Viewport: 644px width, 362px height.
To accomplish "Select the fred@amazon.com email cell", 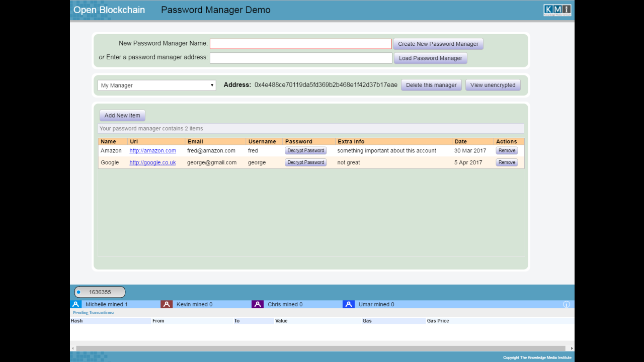I will 211,150.
